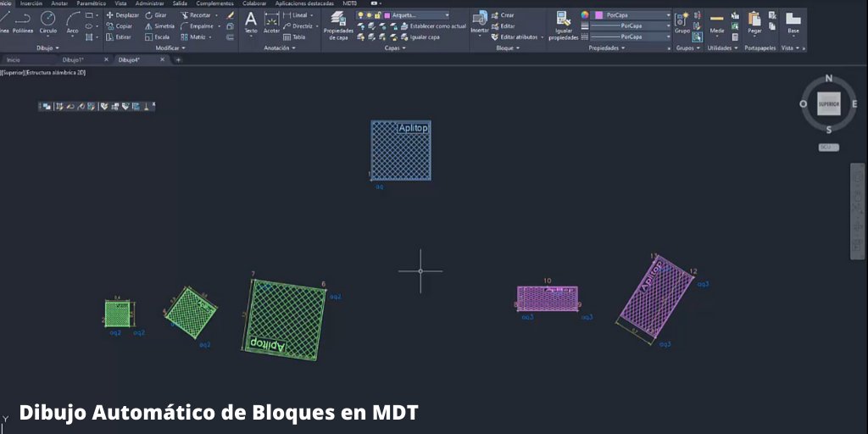Expand the Dibujo panel
Screen dimensions: 868x434
tap(48, 48)
